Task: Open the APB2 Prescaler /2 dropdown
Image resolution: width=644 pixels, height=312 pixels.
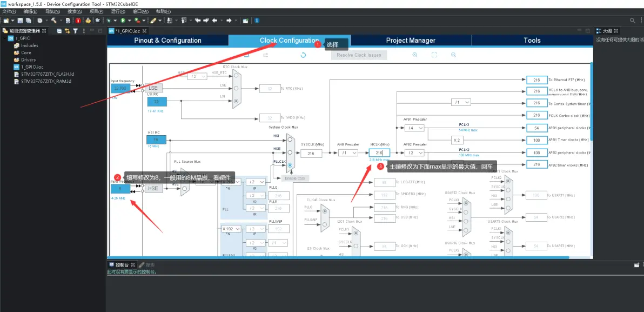Action: tap(414, 152)
